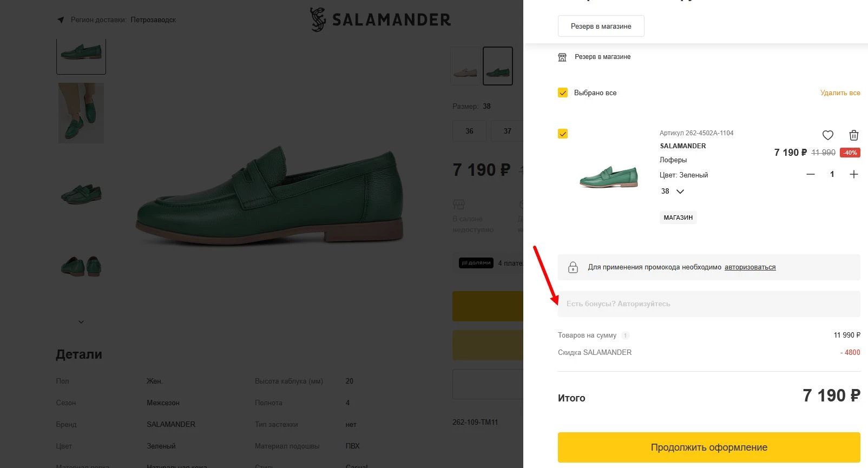Click the info badge next to Товаров на сумму

click(626, 335)
